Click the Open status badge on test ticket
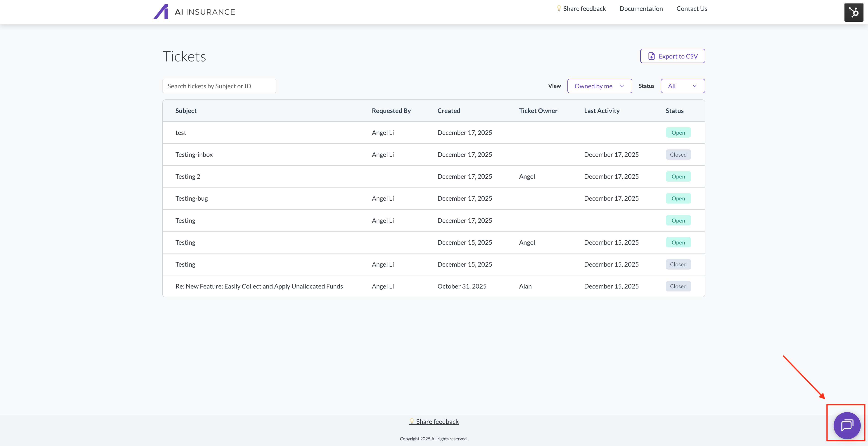The image size is (868, 446). (678, 133)
